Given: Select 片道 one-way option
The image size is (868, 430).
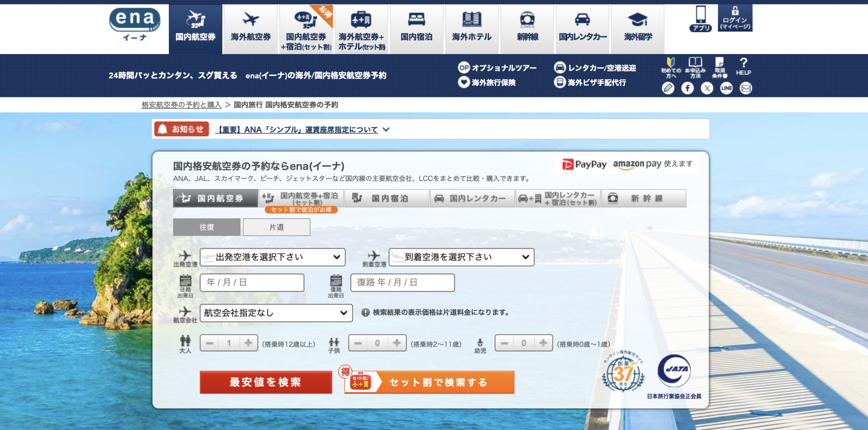Looking at the screenshot, I should [277, 227].
